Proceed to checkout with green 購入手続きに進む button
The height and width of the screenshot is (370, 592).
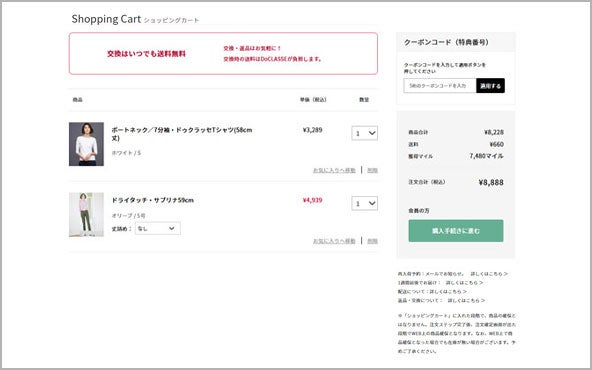click(x=456, y=231)
